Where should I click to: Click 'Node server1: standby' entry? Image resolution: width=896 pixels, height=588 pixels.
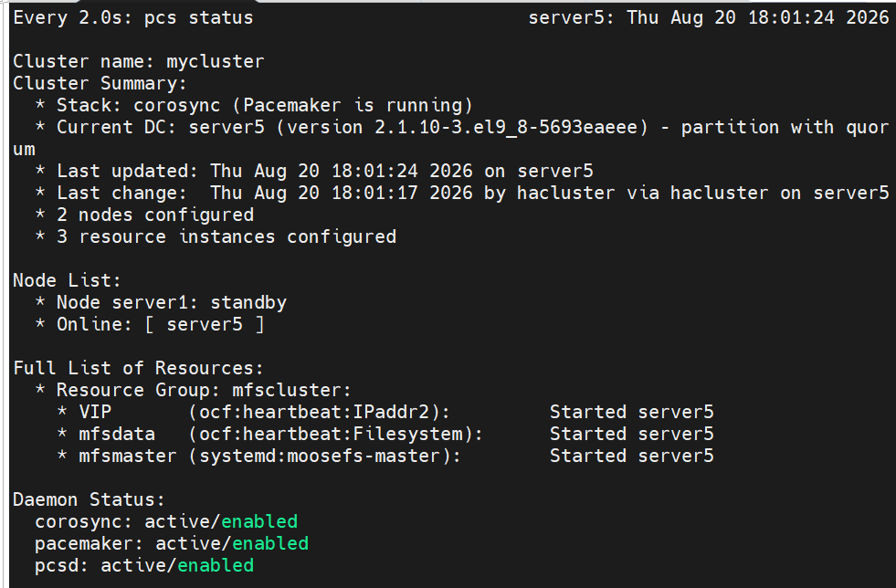point(172,303)
